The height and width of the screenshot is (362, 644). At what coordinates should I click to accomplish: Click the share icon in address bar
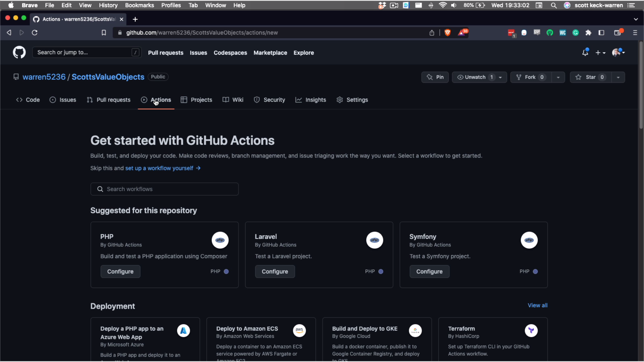click(432, 33)
